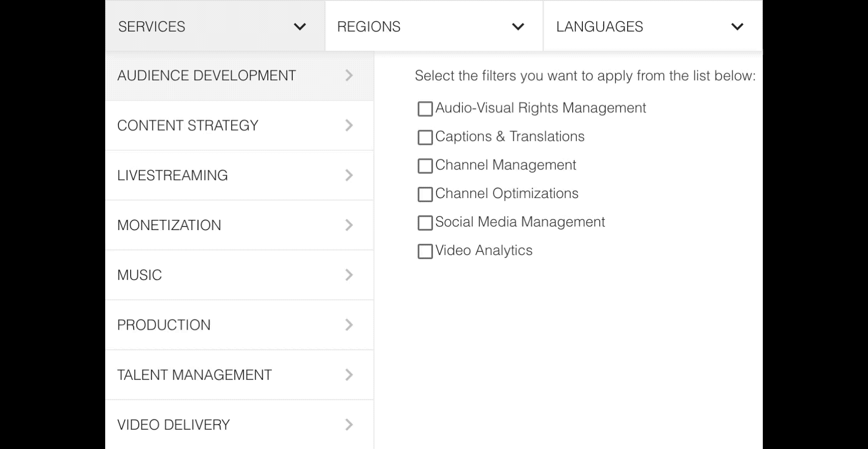This screenshot has height=449, width=868.
Task: Click the Channel Optimizations label text
Action: [x=507, y=194]
